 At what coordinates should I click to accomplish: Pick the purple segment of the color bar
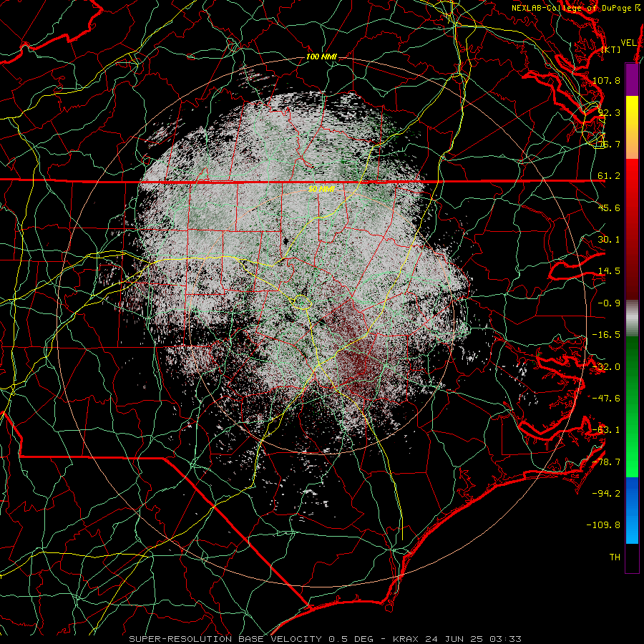pos(632,79)
